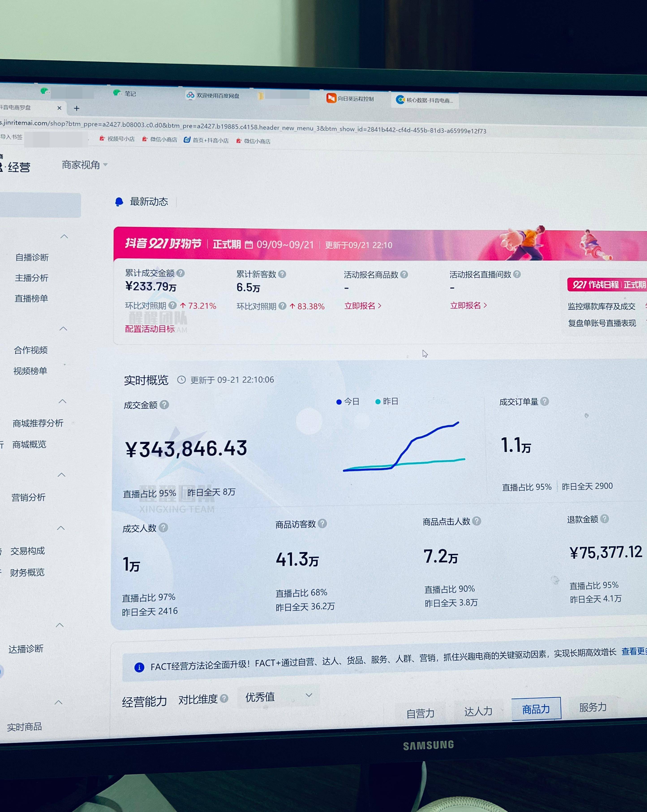647x812 pixels.
Task: Open 主播分析 in sidebar
Action: pyautogui.click(x=32, y=278)
